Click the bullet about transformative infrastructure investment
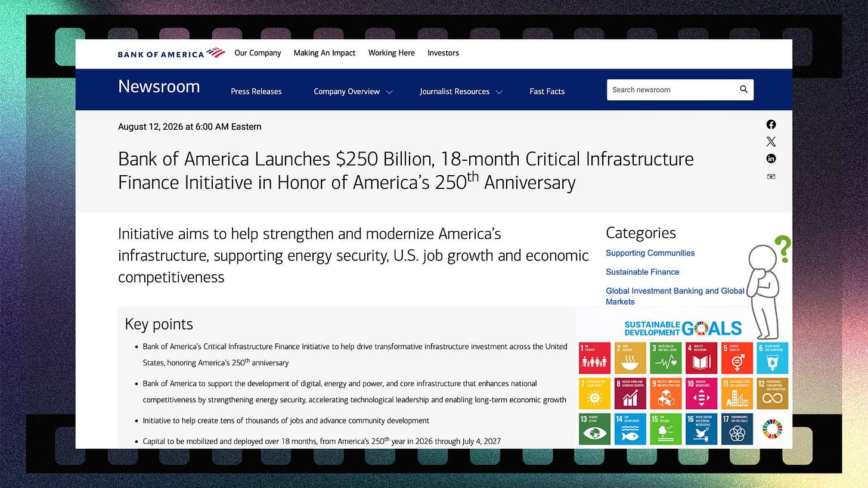Image resolution: width=868 pixels, height=488 pixels. click(355, 355)
